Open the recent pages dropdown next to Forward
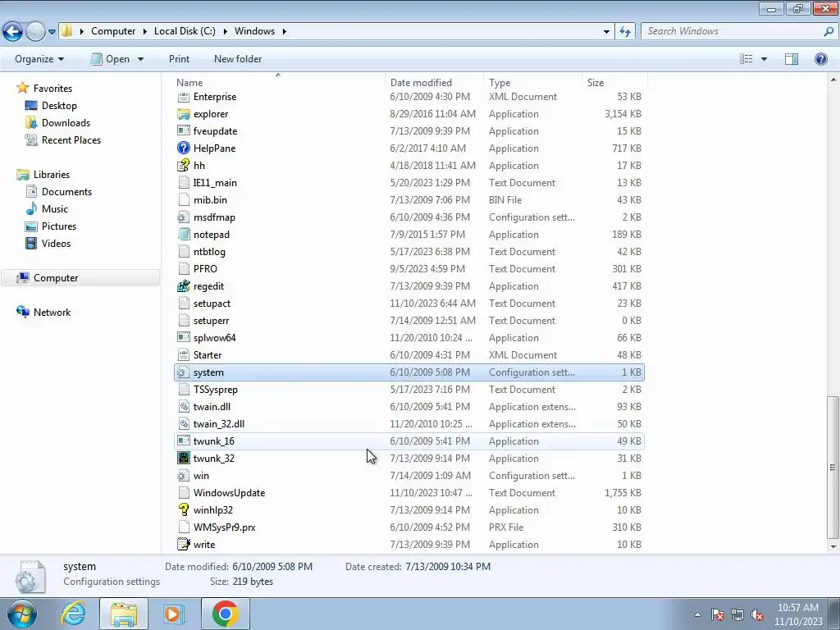The height and width of the screenshot is (630, 840). pyautogui.click(x=52, y=32)
